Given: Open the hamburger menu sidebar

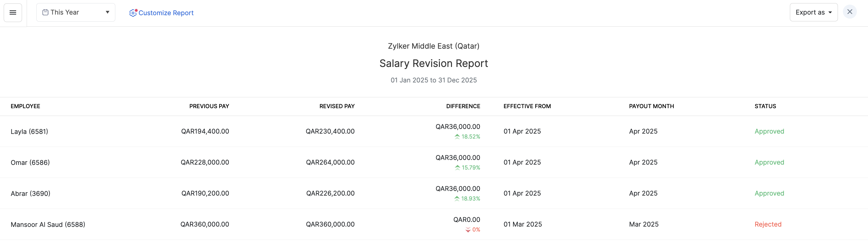Looking at the screenshot, I should coord(13,12).
